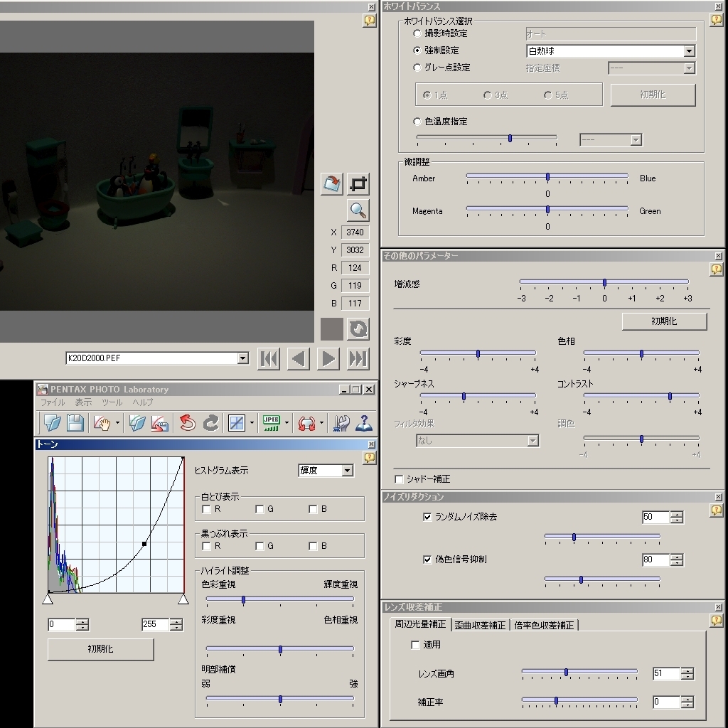728x728 pixels.
Task: Click the crop tool icon
Action: point(358,183)
